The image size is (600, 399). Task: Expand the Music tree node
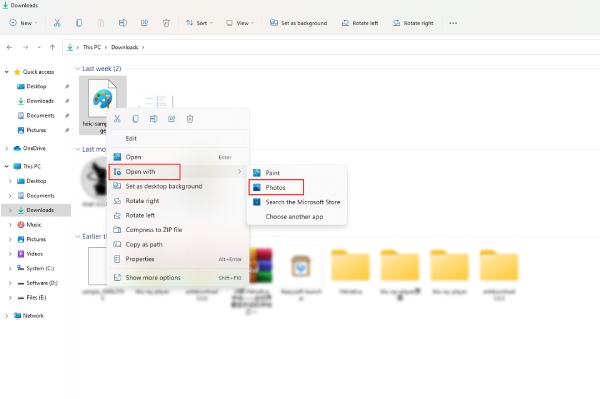10,225
